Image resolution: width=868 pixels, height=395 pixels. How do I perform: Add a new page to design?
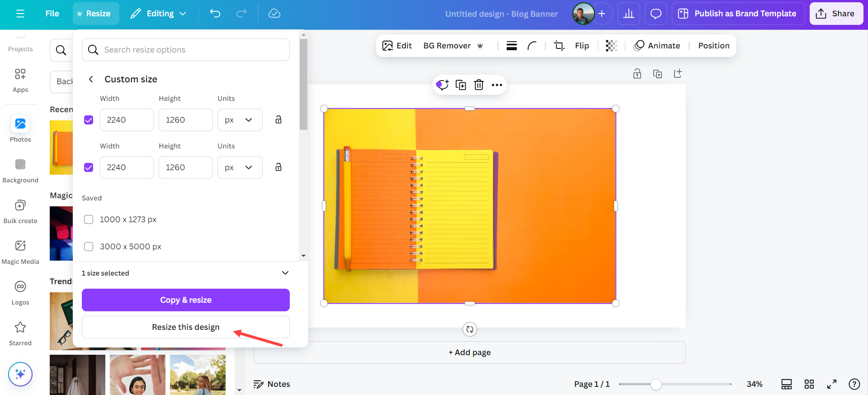470,352
